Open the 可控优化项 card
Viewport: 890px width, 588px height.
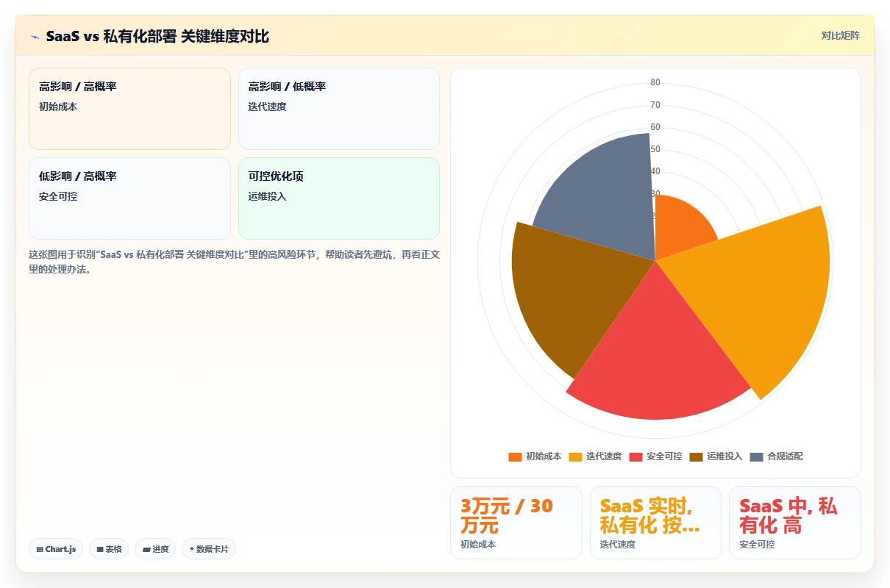339,198
